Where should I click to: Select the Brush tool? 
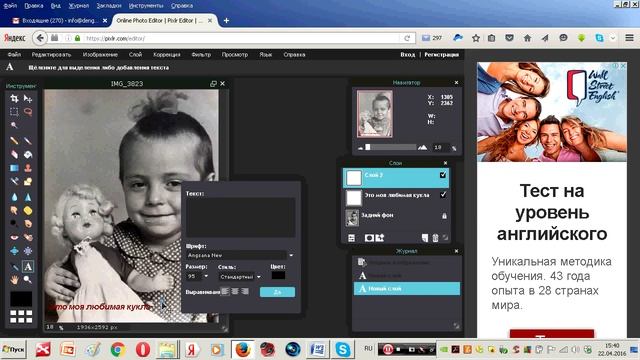pos(28,141)
